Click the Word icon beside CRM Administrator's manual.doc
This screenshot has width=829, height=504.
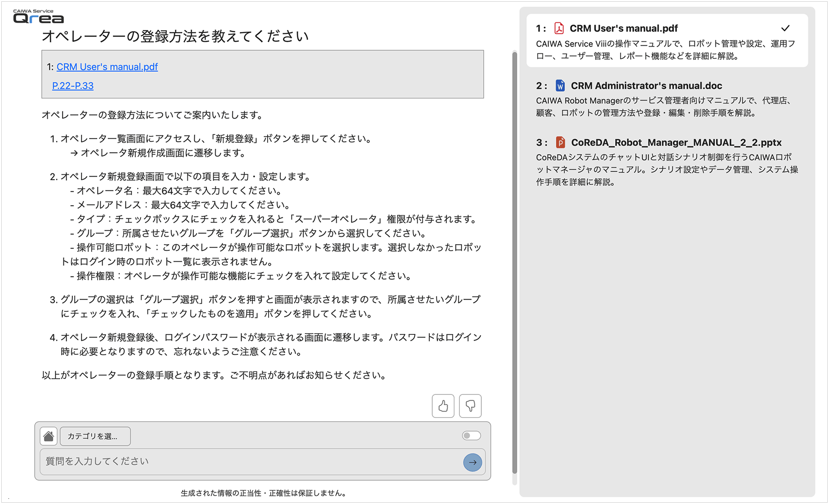point(560,85)
